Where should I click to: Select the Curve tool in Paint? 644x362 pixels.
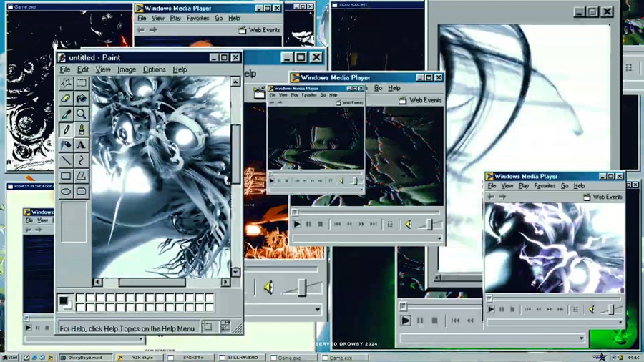(82, 160)
